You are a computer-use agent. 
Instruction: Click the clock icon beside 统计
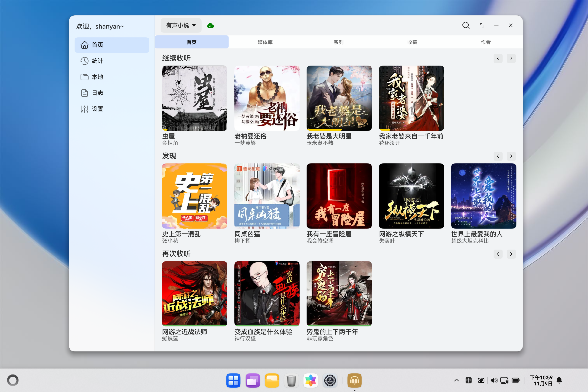[x=84, y=61]
